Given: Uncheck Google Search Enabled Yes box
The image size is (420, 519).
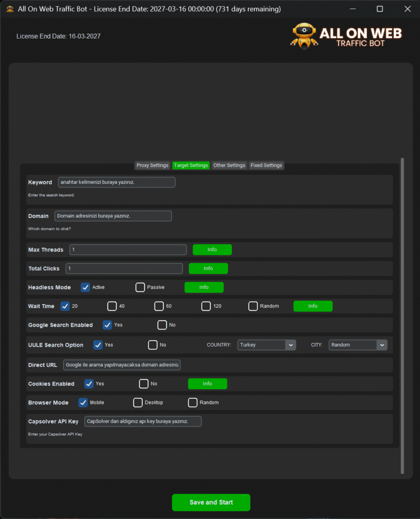Looking at the screenshot, I should tap(107, 325).
